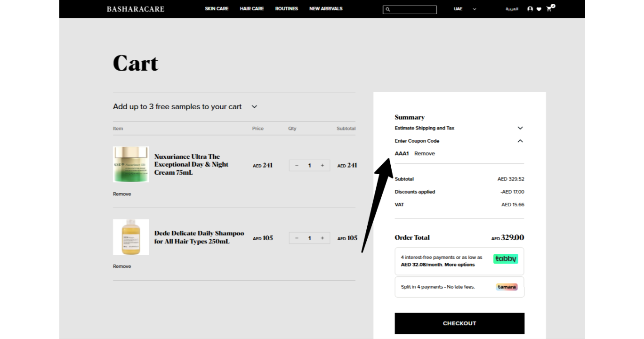This screenshot has height=339, width=644.
Task: Open the Routines menu
Action: coord(287,9)
